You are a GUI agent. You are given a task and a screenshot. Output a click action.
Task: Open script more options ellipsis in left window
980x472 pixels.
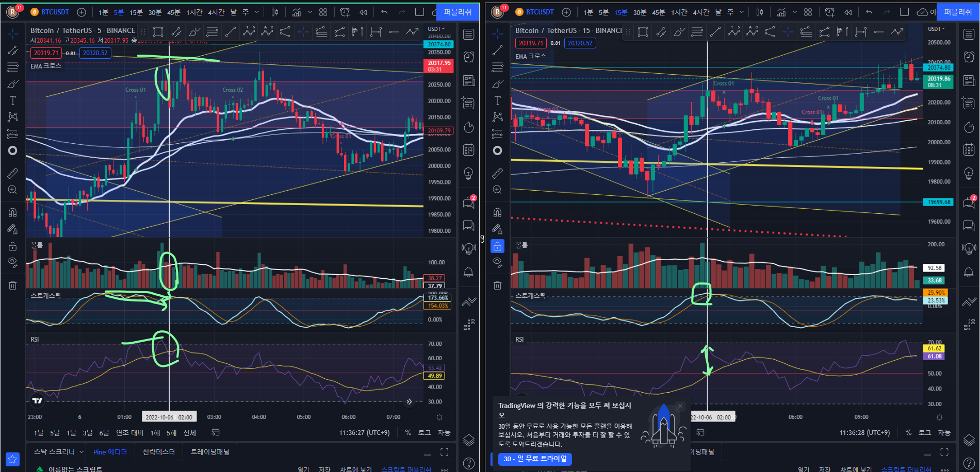[445, 469]
